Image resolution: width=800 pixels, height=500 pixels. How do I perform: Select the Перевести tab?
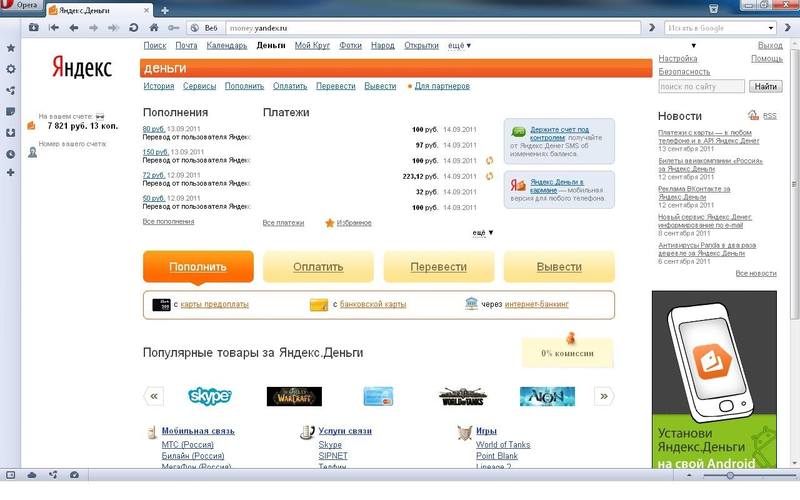pos(438,267)
